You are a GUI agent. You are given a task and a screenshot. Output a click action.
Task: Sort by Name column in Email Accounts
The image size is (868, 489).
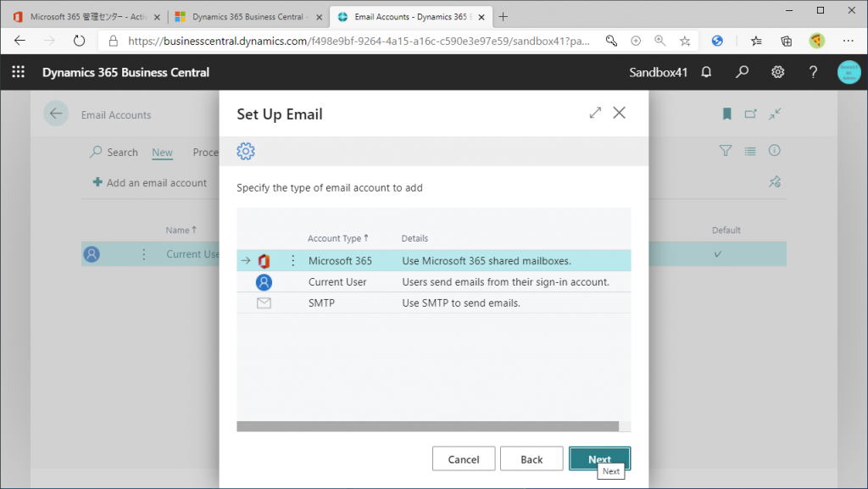(181, 231)
